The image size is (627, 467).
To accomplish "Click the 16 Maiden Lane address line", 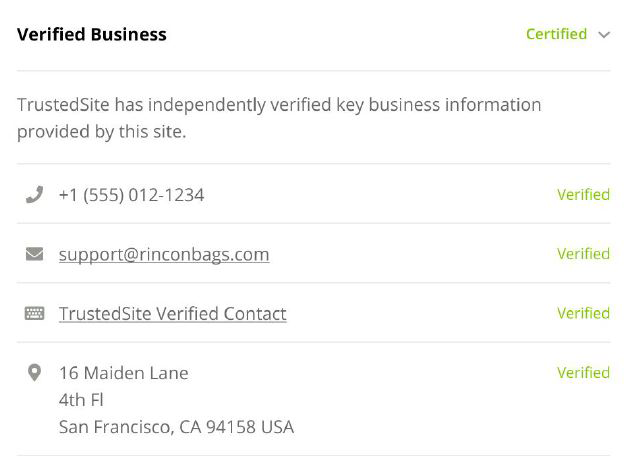I will pos(123,373).
